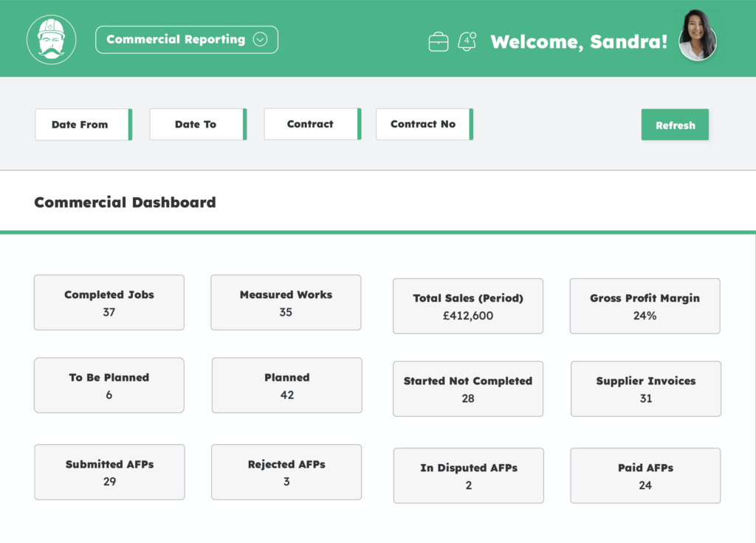Viewport: 756px width, 543px height.
Task: Click the £412,600 sales value
Action: click(x=468, y=316)
